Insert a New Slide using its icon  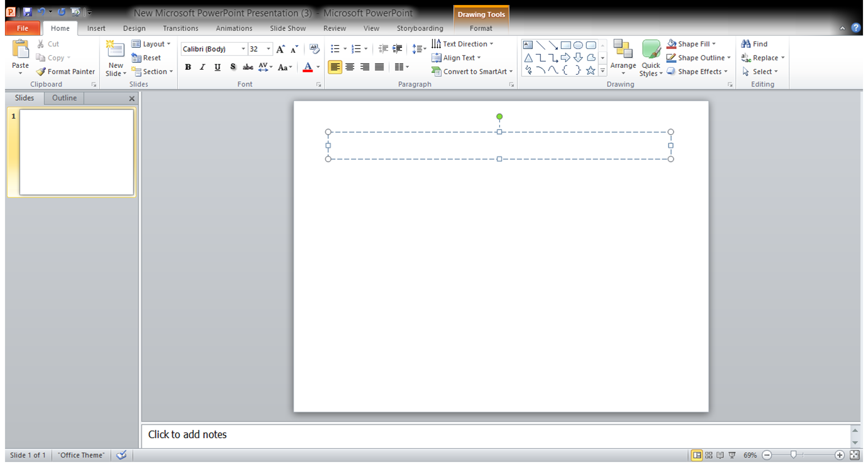tap(116, 49)
